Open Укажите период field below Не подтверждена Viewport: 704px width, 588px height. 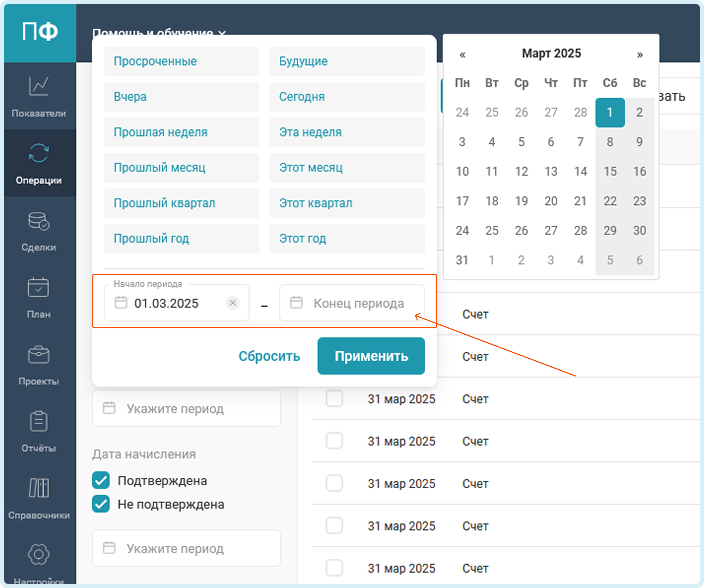click(186, 548)
